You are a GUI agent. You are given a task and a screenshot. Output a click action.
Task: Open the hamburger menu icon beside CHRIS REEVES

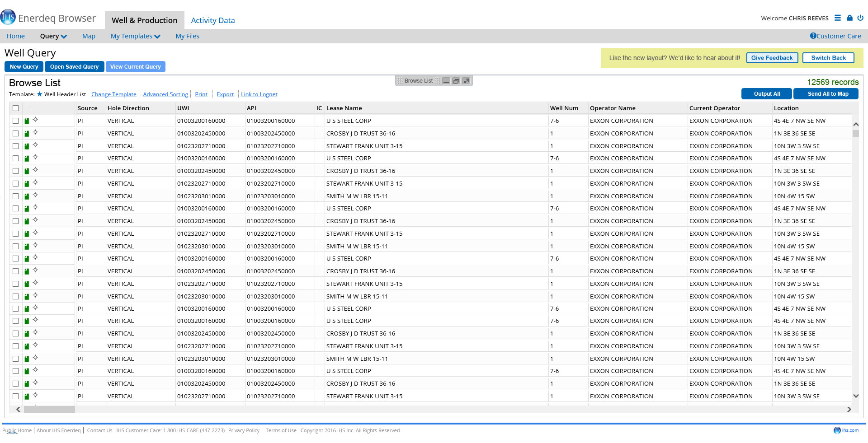tap(838, 18)
